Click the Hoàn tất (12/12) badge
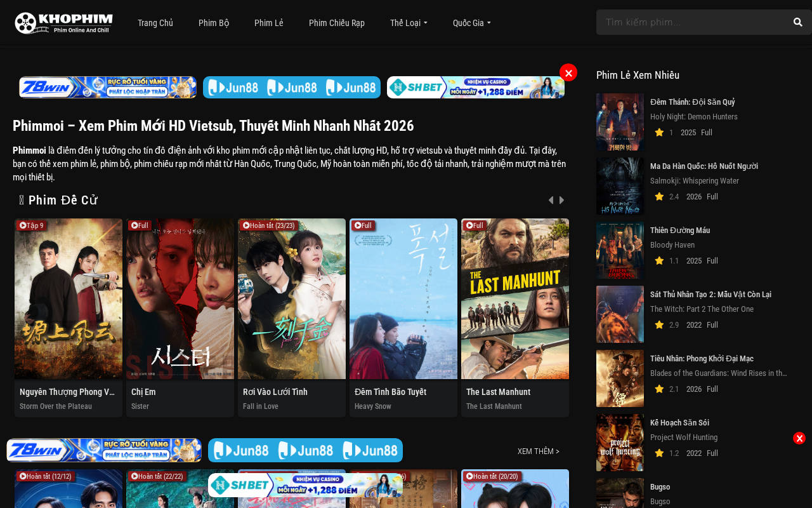 [46, 476]
